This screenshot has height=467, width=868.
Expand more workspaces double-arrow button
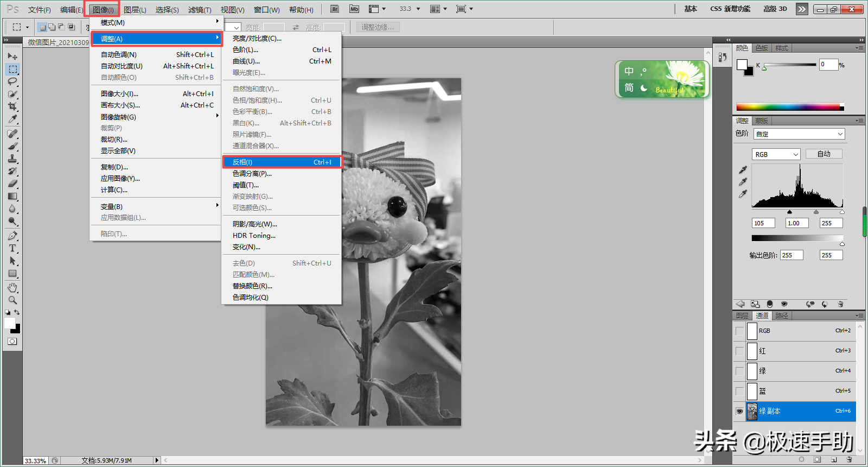pos(801,9)
